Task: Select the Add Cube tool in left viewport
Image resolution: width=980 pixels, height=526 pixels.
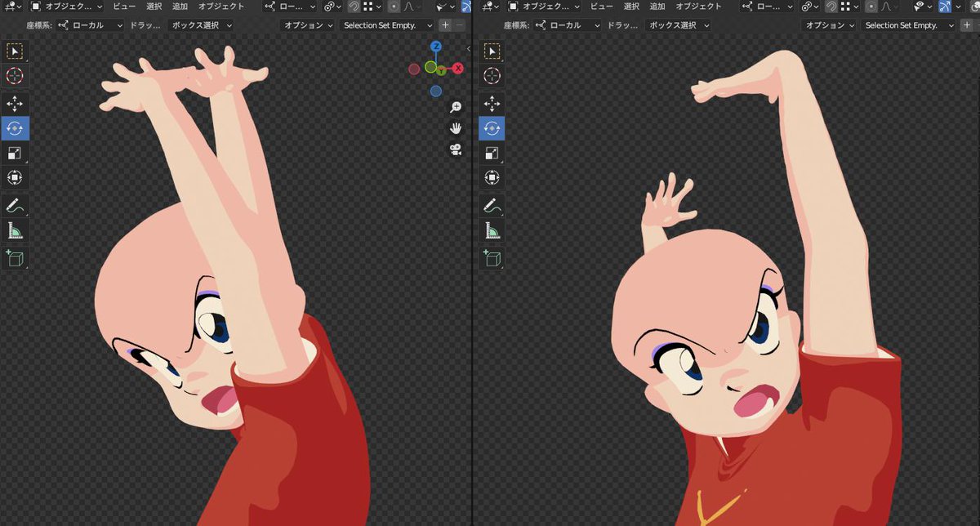Action: pyautogui.click(x=15, y=258)
